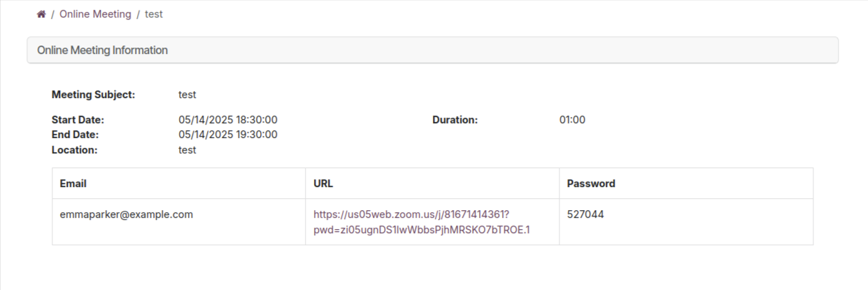The image size is (868, 290).
Task: Open the Zoom meeting URL link
Action: click(x=421, y=222)
